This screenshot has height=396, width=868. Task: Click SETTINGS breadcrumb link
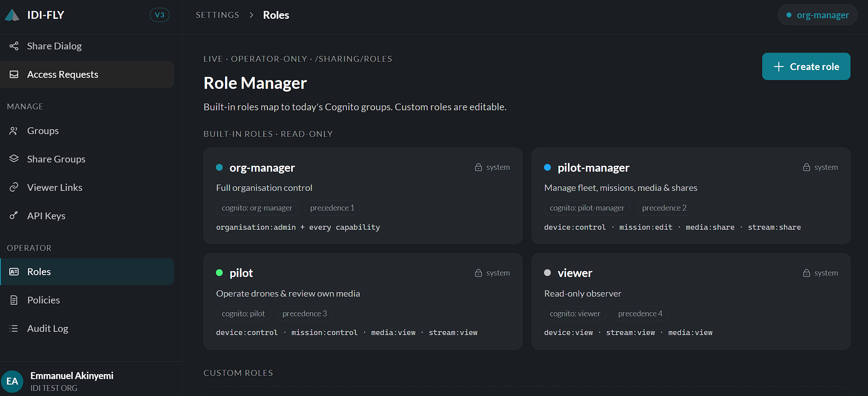pos(218,15)
